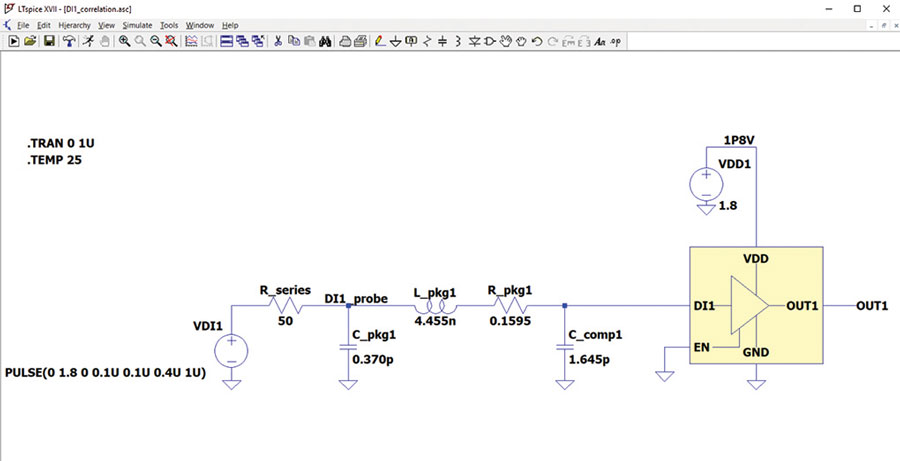Screen dimensions: 900x461
Task: Click the R_series resistor symbol
Action: 285,305
